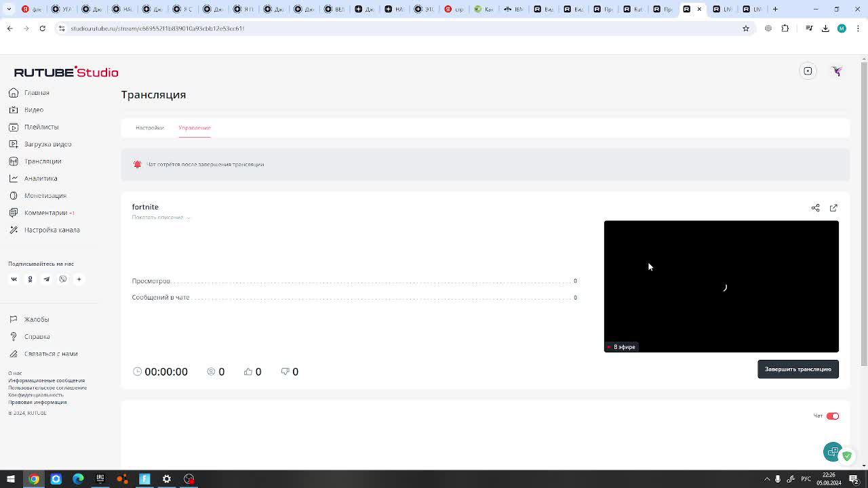Viewport: 868px width, 488px height.
Task: Click the taskbar language indicator РУС
Action: tap(806, 479)
